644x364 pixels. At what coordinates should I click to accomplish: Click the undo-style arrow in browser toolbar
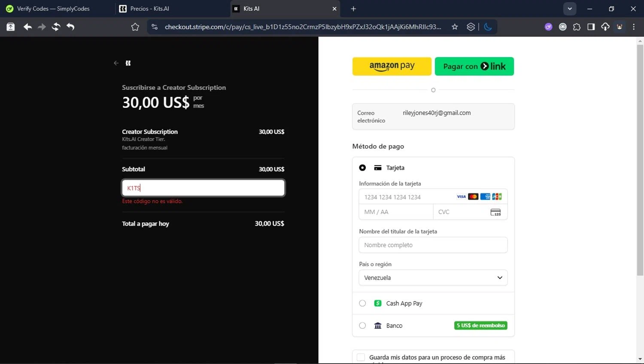pyautogui.click(x=70, y=27)
